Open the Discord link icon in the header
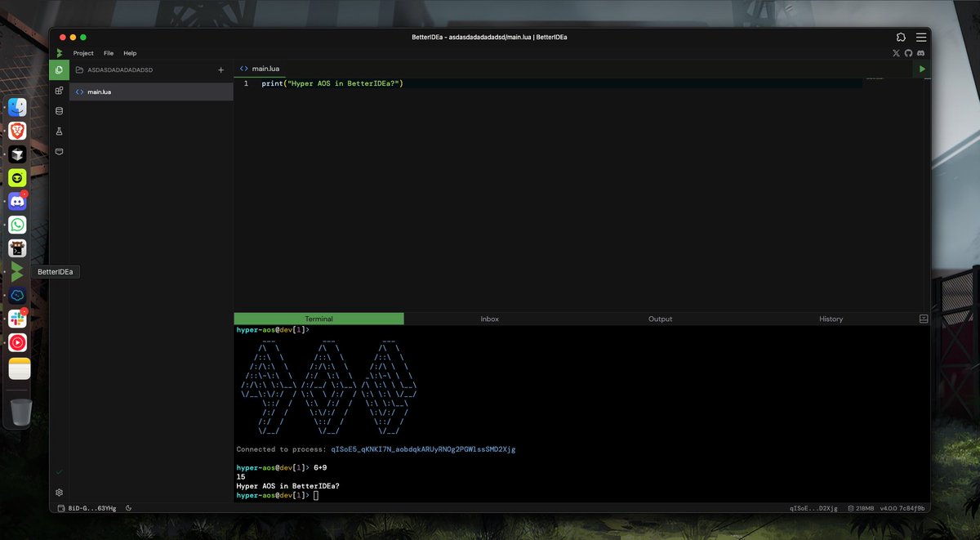Image resolution: width=980 pixels, height=540 pixels. [x=921, y=53]
